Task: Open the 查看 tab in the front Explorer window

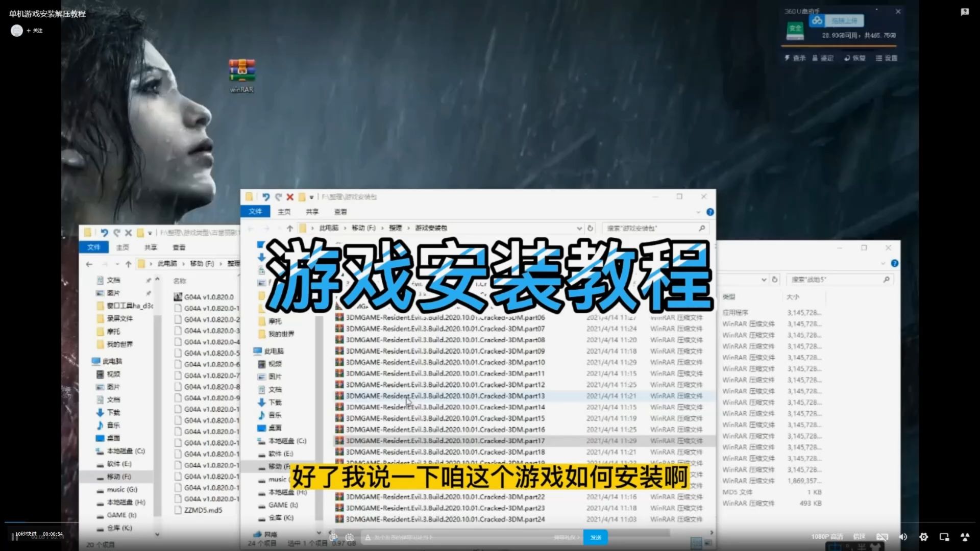Action: coord(340,212)
